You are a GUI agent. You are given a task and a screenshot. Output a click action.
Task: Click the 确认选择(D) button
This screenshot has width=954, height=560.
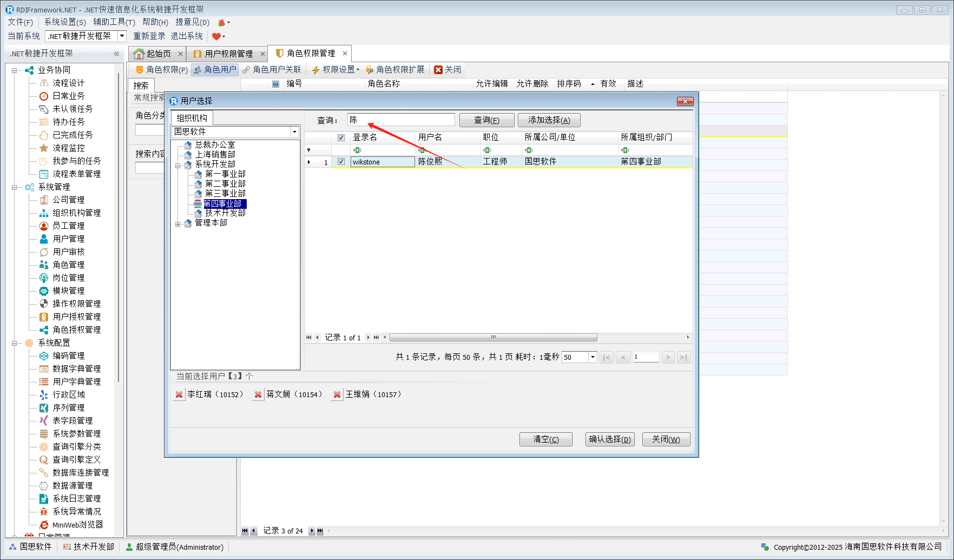pyautogui.click(x=610, y=439)
